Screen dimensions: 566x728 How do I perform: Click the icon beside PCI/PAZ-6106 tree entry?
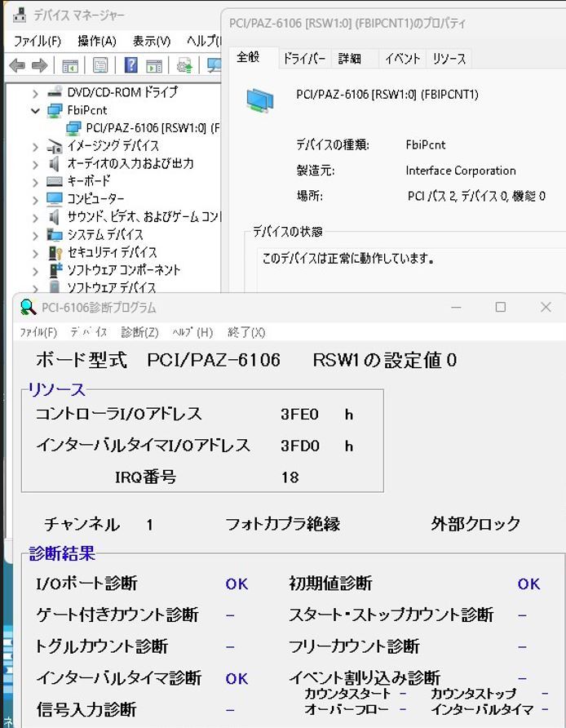pyautogui.click(x=73, y=127)
